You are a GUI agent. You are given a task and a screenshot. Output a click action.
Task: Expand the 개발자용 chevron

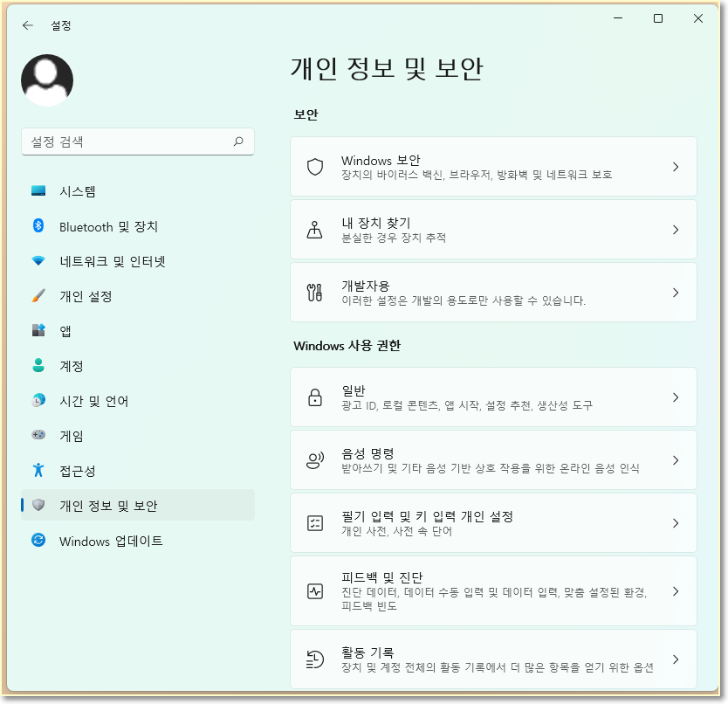676,293
